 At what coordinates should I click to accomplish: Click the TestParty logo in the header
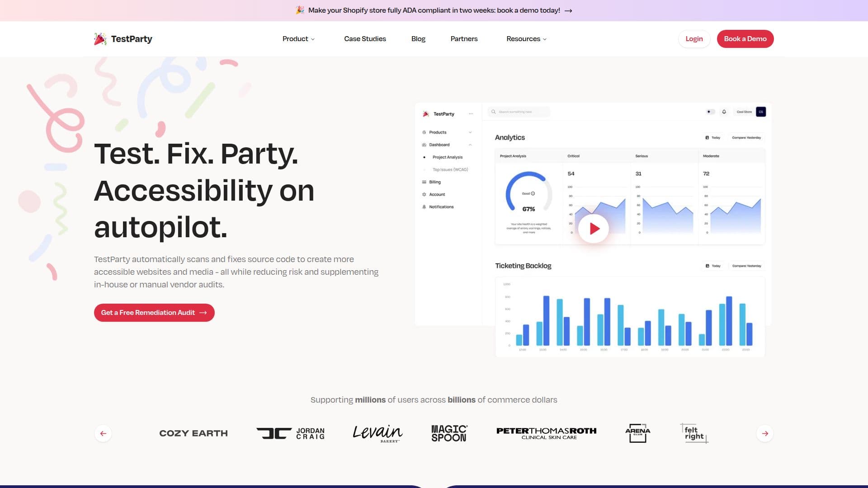pos(123,39)
